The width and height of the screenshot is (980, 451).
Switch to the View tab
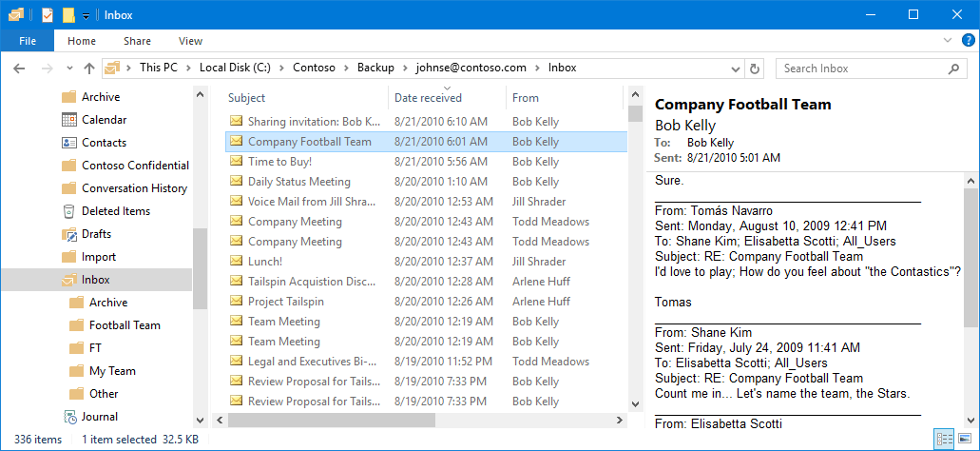coord(190,41)
